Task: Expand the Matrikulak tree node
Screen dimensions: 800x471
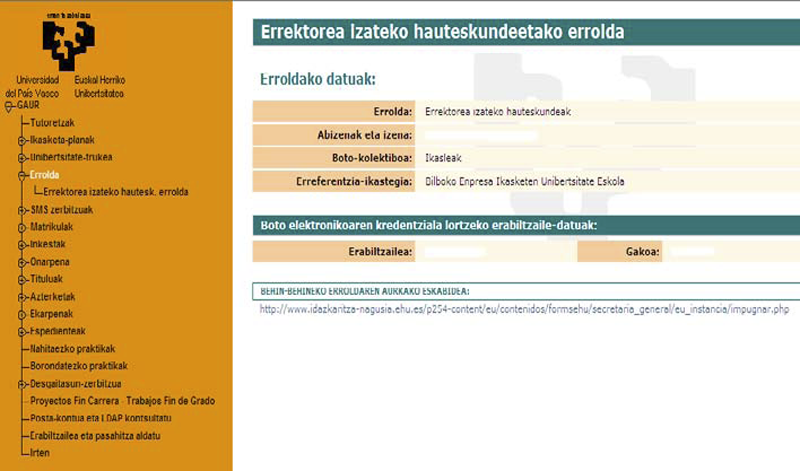Action: [x=22, y=227]
